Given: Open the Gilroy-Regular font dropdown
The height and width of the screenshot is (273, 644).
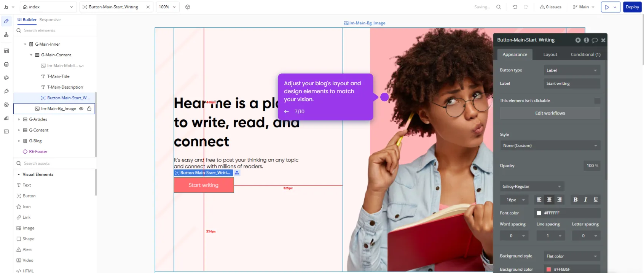Looking at the screenshot, I should (x=532, y=186).
